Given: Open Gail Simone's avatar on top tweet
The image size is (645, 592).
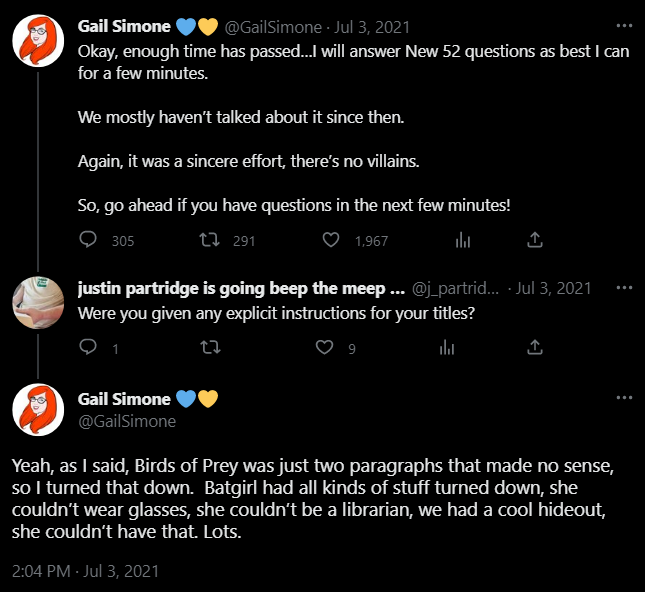Looking at the screenshot, I should coord(38,40).
